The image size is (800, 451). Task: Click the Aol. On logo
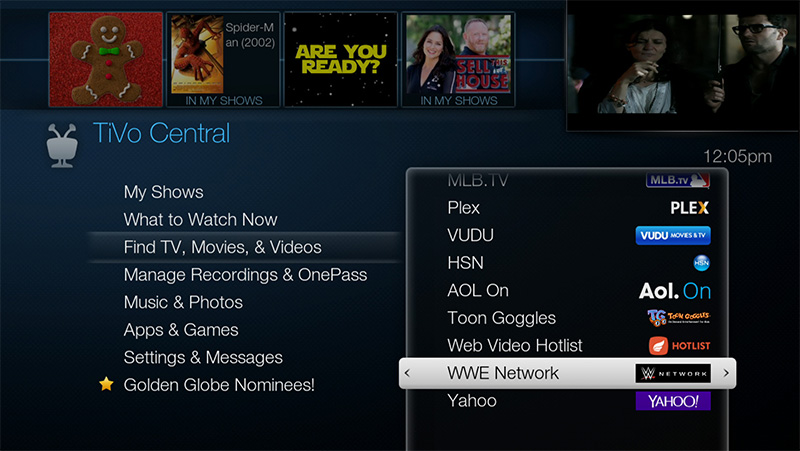click(x=674, y=291)
